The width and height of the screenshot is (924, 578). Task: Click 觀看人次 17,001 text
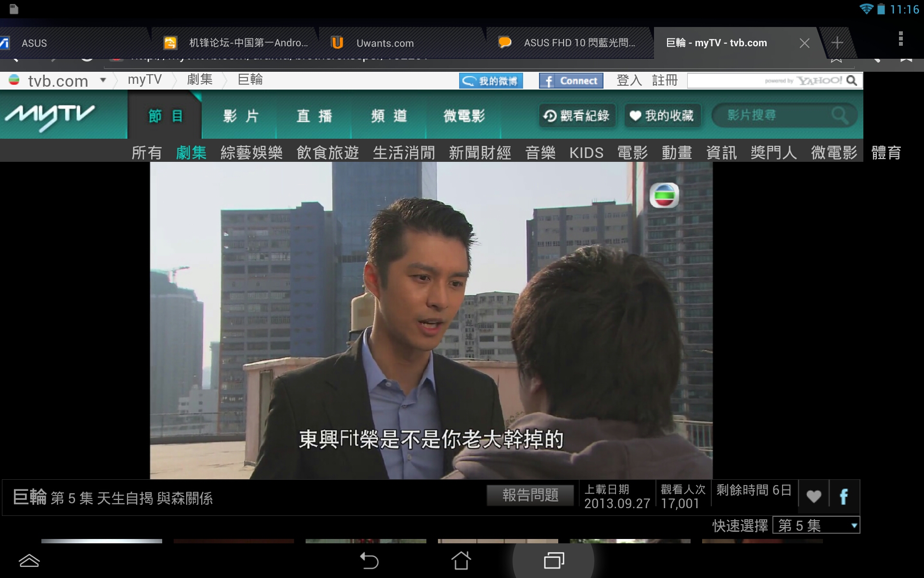click(x=682, y=497)
